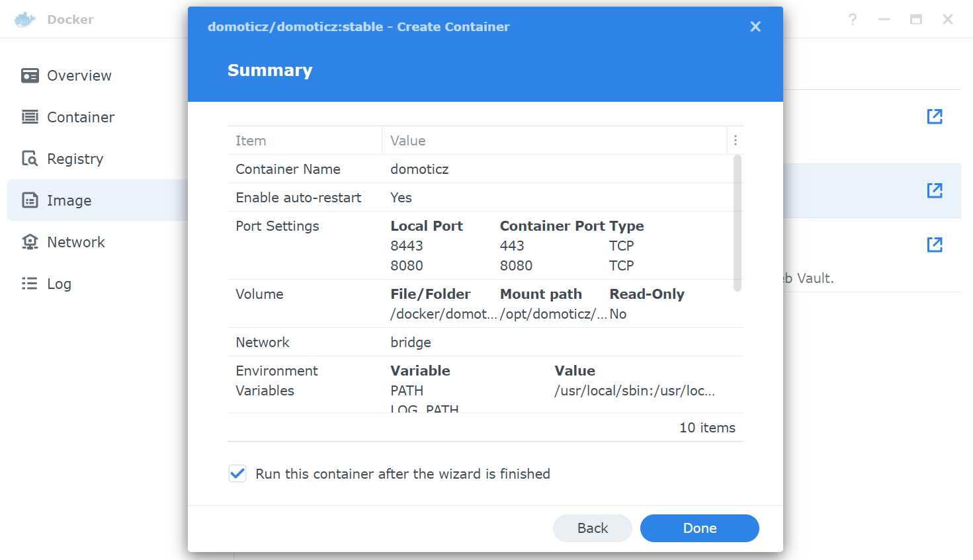Toggle Run this container after wizard checkbox

[237, 473]
